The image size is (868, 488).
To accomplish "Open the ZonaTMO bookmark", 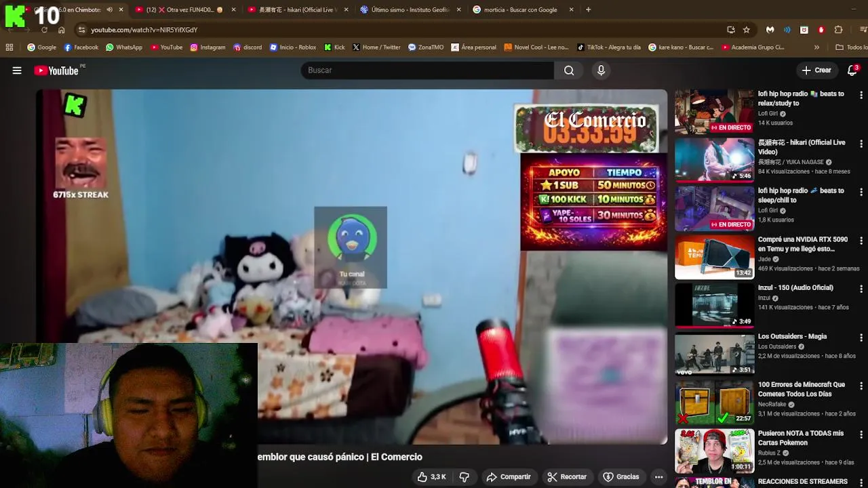I will click(x=426, y=47).
